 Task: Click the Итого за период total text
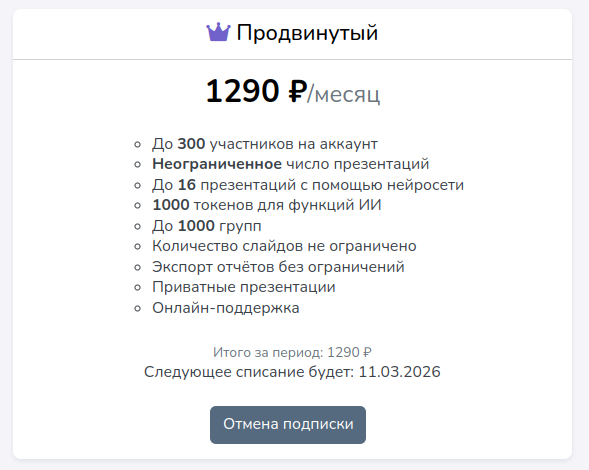[x=292, y=352]
